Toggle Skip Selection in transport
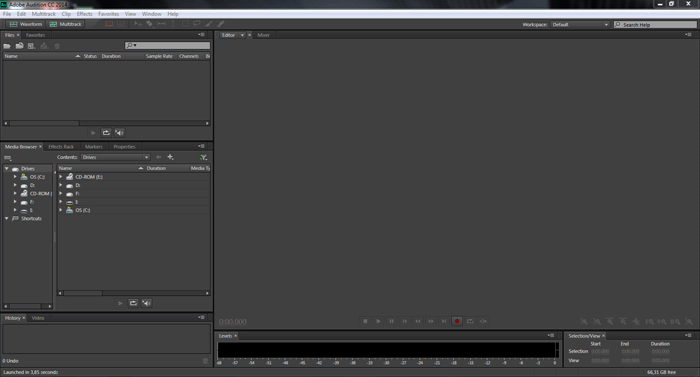The image size is (700, 377). [x=483, y=321]
